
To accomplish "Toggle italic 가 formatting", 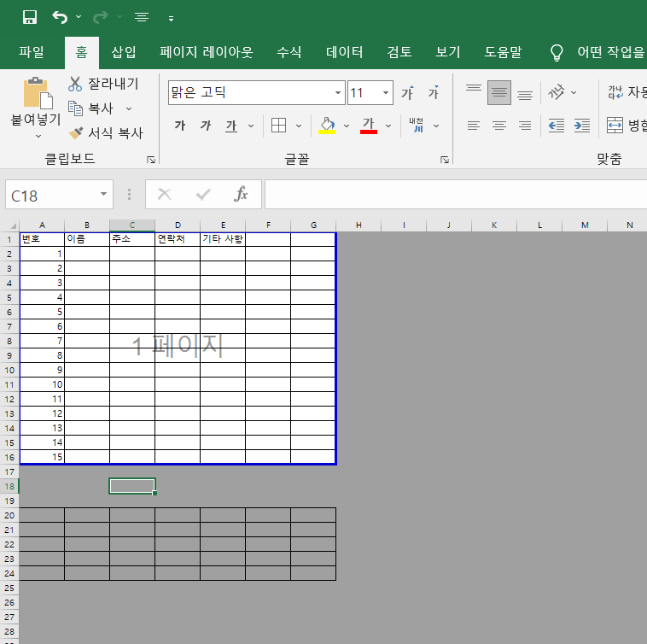I will pyautogui.click(x=206, y=126).
